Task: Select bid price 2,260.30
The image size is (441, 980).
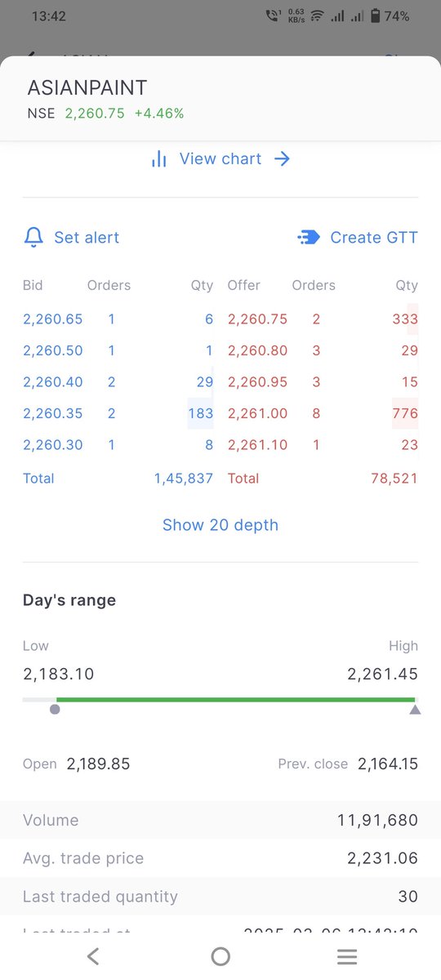Action: (x=53, y=445)
